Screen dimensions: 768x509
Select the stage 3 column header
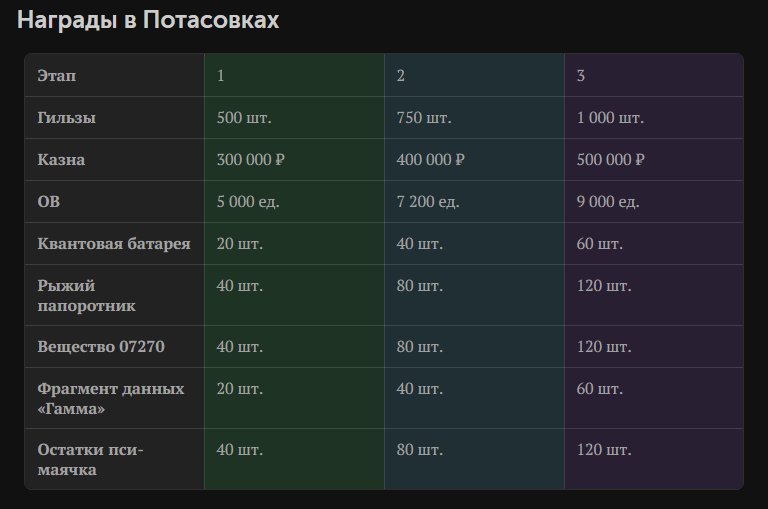point(581,76)
